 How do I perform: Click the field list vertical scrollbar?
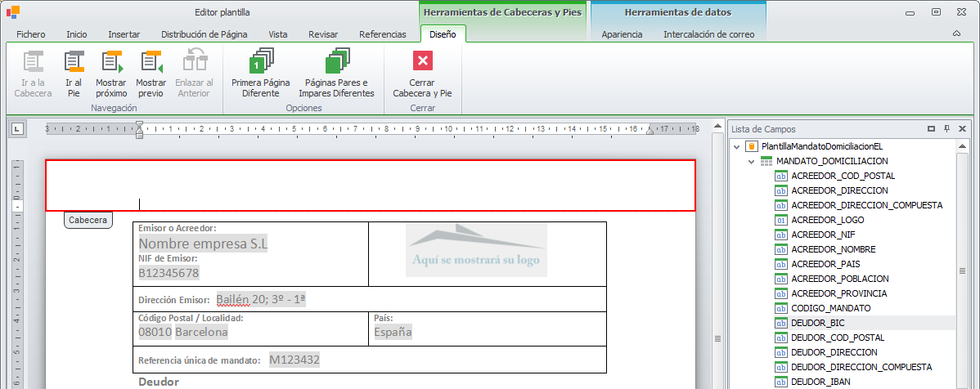(x=962, y=271)
